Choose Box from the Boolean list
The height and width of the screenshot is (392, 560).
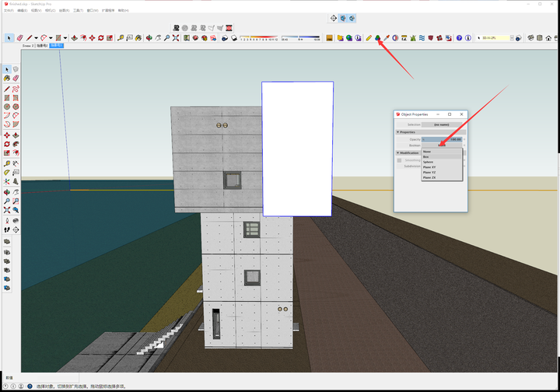coord(426,156)
